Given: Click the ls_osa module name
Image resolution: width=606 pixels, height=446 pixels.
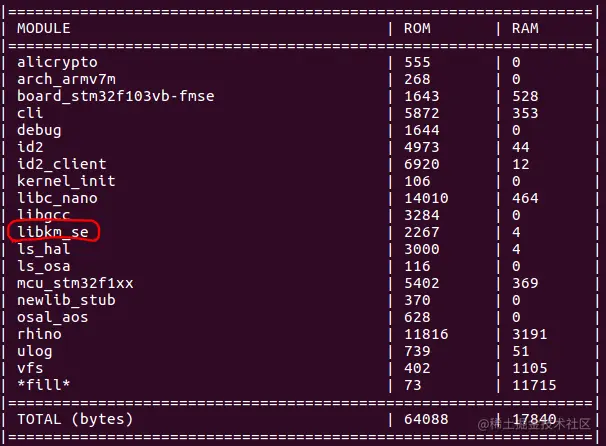Looking at the screenshot, I should (x=44, y=266).
